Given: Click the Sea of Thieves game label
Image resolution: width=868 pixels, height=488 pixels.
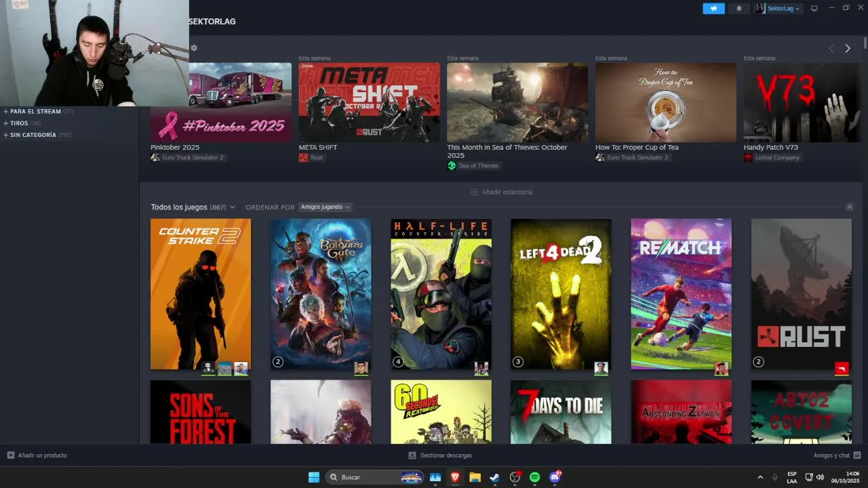Looking at the screenshot, I should pos(473,165).
